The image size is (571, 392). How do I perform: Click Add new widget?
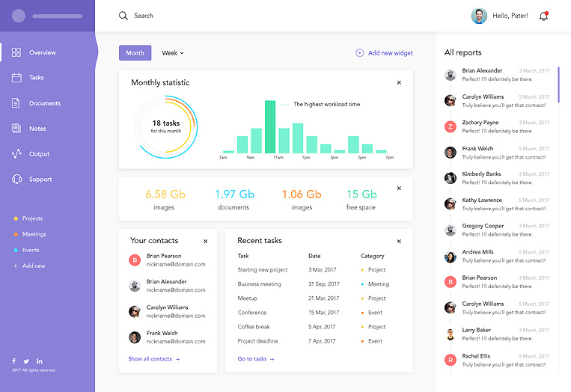(x=385, y=53)
